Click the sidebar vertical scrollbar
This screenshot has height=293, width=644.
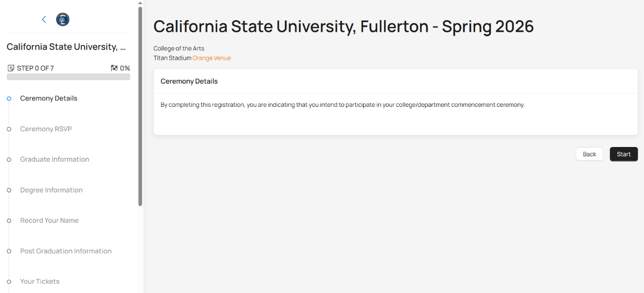140,105
